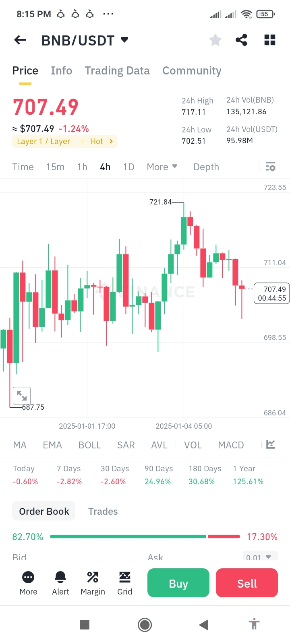Enable the MACD indicator
Viewport: 290px width, 644px height.
click(x=231, y=445)
